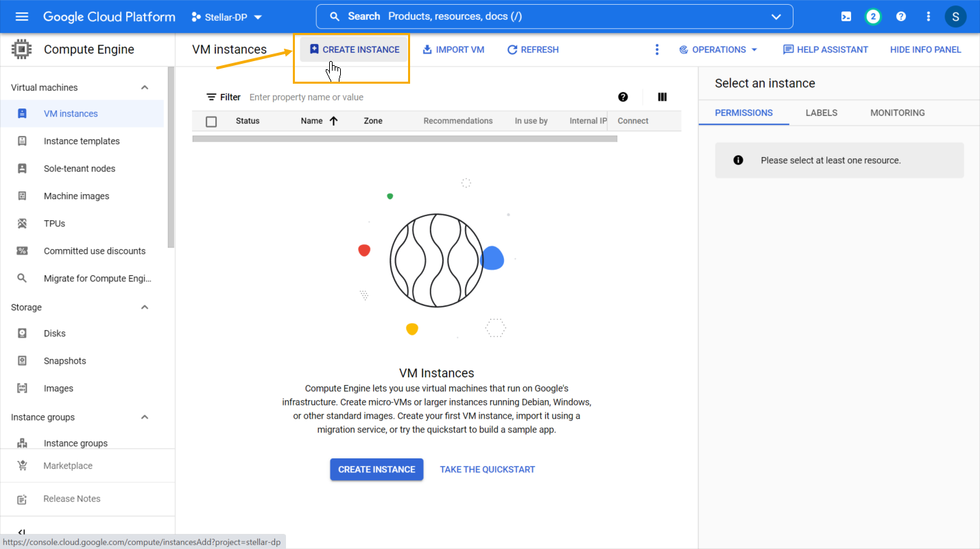The image size is (980, 549).
Task: Click the horizontal scrollbar under table header
Action: tap(405, 139)
